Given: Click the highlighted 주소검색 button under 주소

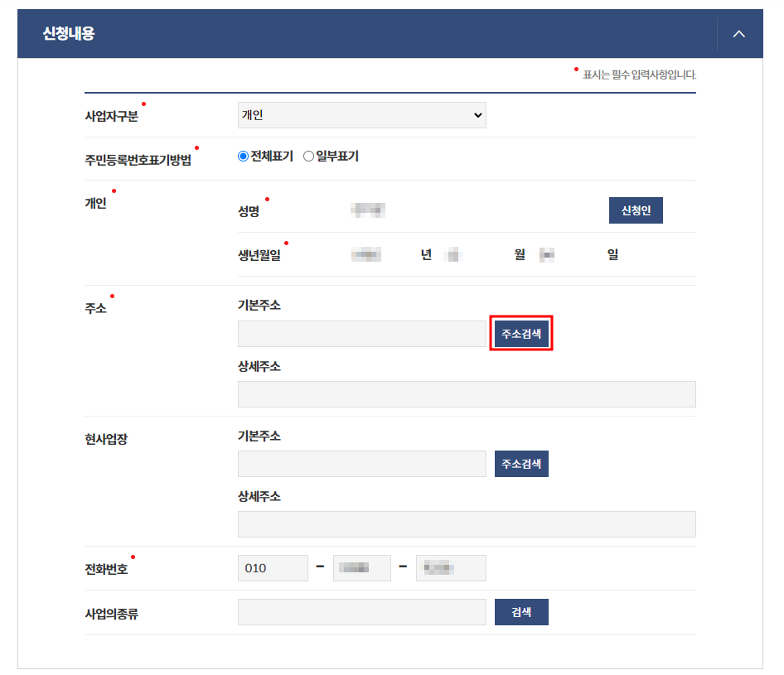Looking at the screenshot, I should tap(520, 333).
